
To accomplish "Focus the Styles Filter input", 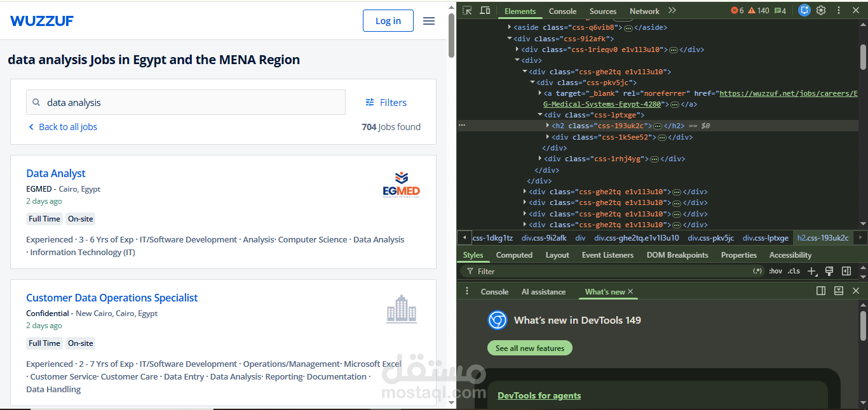I will click(x=613, y=271).
